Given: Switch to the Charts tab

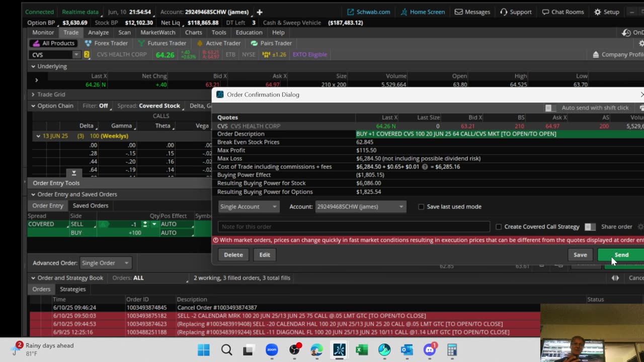Looking at the screenshot, I should [x=194, y=33].
